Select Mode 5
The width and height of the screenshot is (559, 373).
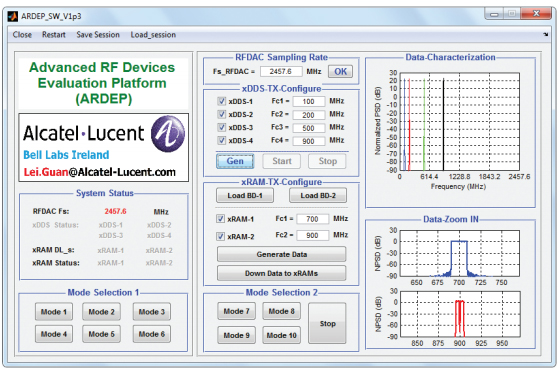101,334
